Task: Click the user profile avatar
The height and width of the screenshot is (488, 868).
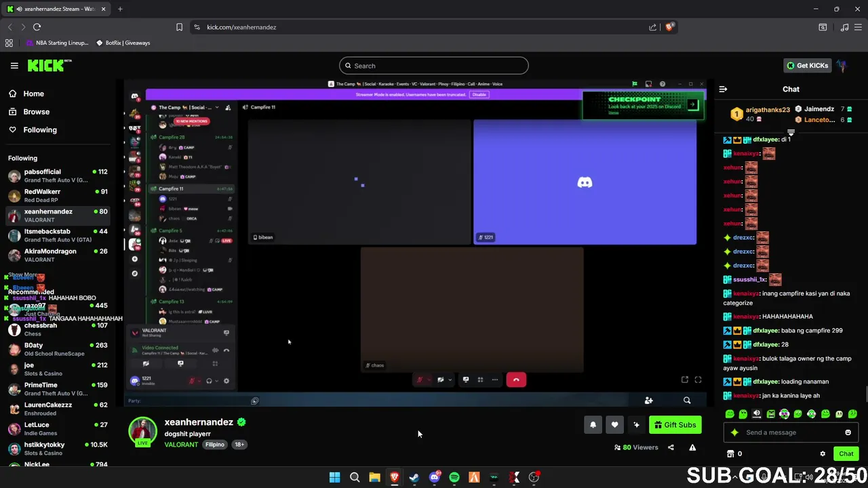Action: 842,66
